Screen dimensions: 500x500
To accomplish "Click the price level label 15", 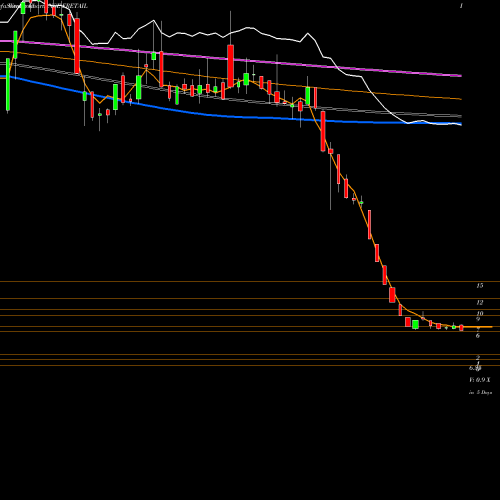I will coord(480,286).
